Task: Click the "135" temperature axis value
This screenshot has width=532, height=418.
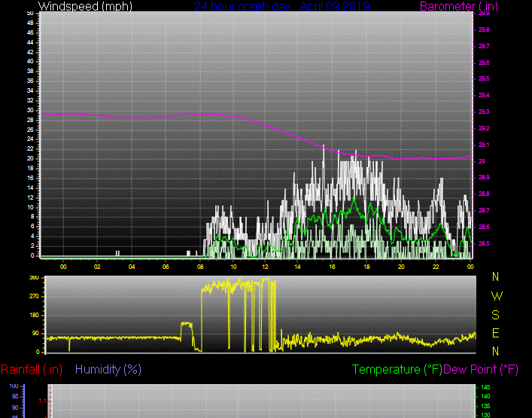Action: 485,406
